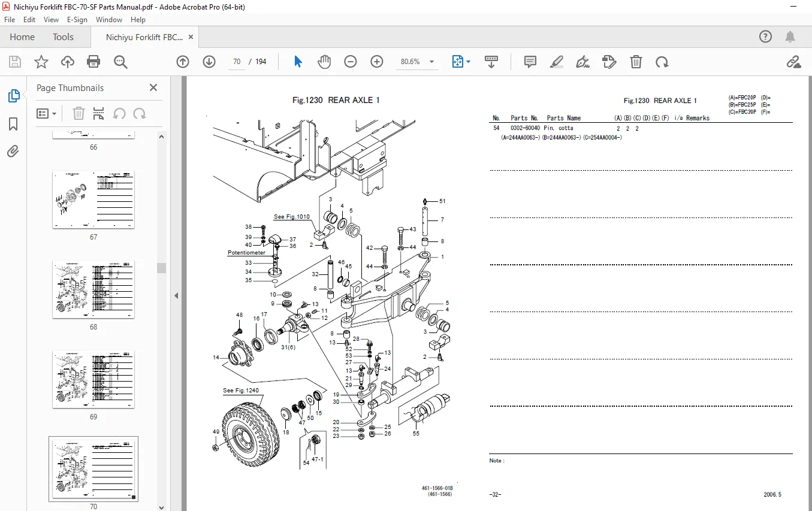The width and height of the screenshot is (812, 511).
Task: Open the Window menu
Action: pyautogui.click(x=109, y=20)
